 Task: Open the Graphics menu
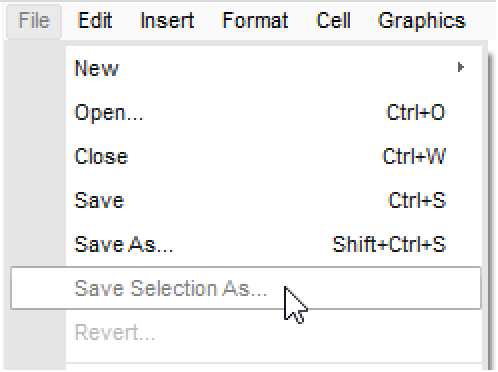point(422,21)
